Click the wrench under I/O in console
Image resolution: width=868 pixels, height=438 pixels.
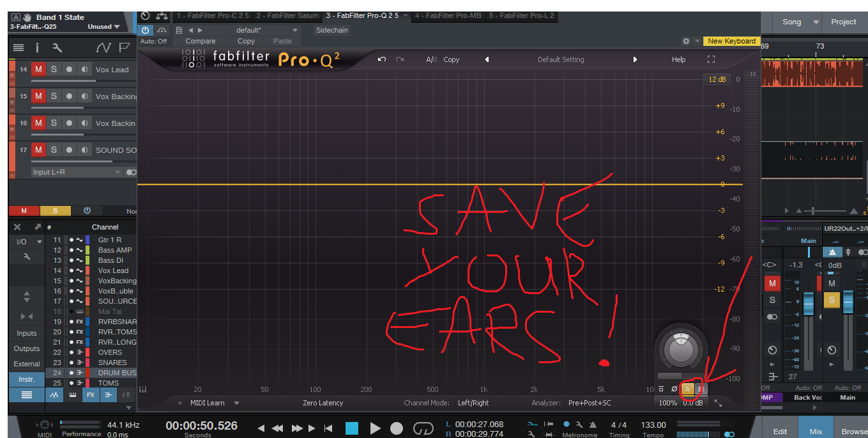coord(27,256)
